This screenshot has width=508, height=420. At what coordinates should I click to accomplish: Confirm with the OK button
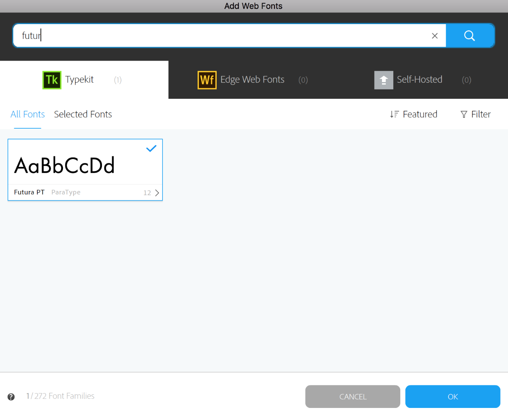click(453, 397)
